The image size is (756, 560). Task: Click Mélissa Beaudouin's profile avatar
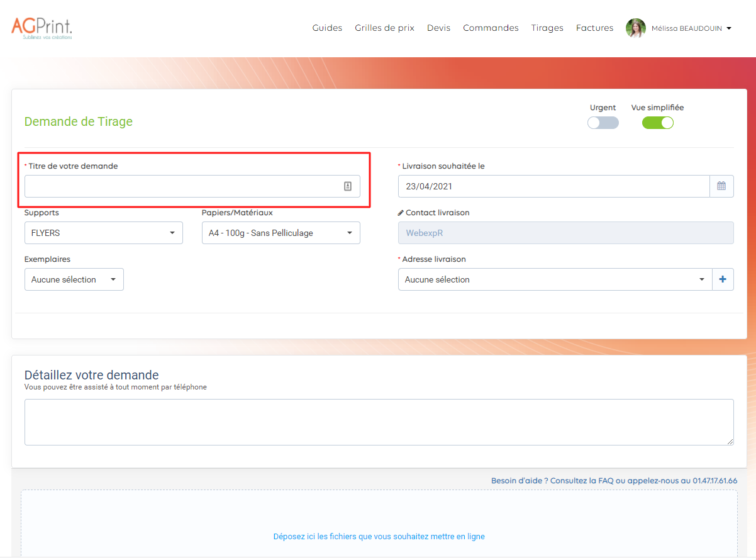tap(635, 28)
